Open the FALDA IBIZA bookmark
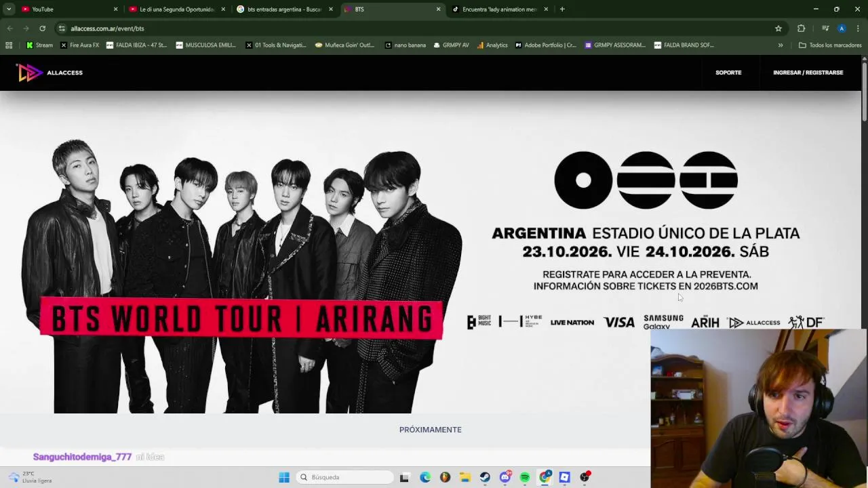This screenshot has width=868, height=488. point(136,45)
